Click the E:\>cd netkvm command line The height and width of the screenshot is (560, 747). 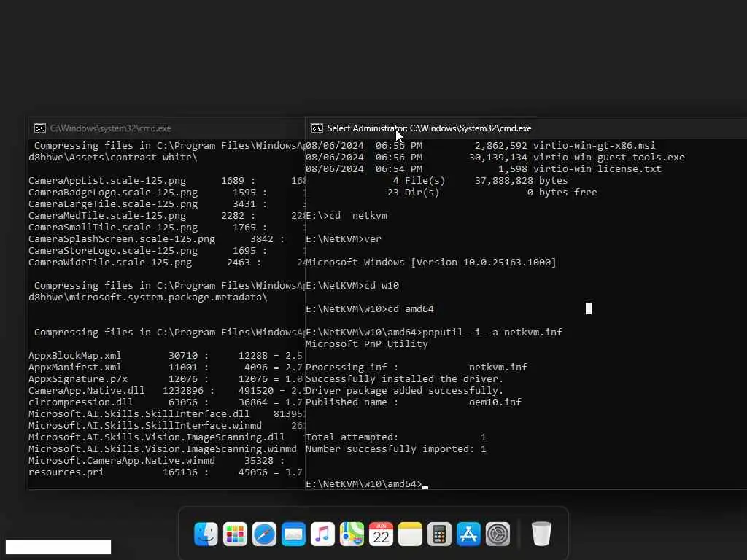(347, 216)
